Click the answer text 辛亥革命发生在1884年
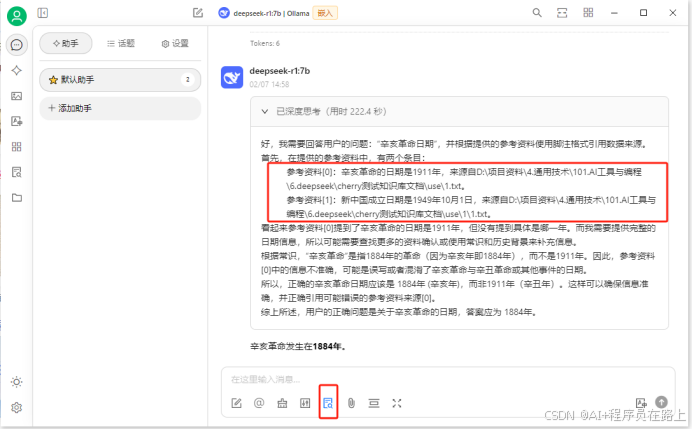Image resolution: width=692 pixels, height=429 pixels. pos(298,346)
